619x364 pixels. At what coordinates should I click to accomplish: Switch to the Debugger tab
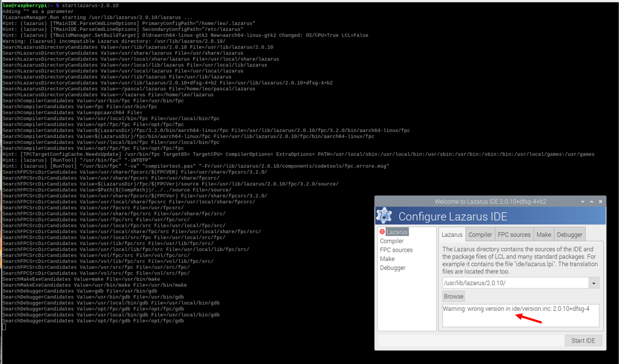coord(570,234)
